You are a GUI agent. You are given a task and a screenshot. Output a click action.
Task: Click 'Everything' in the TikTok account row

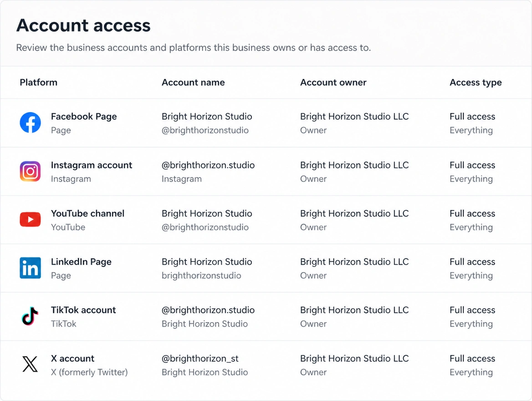[471, 324]
